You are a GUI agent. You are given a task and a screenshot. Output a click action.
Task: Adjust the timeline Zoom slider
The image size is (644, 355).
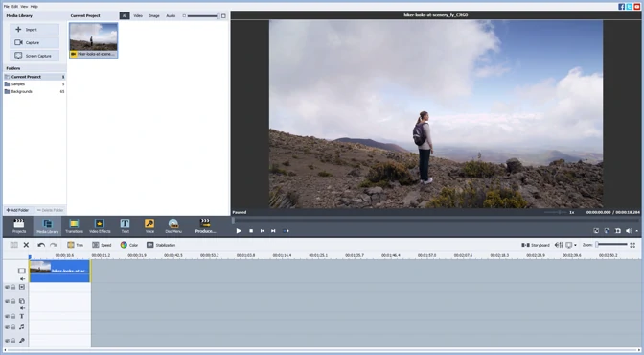coord(612,245)
